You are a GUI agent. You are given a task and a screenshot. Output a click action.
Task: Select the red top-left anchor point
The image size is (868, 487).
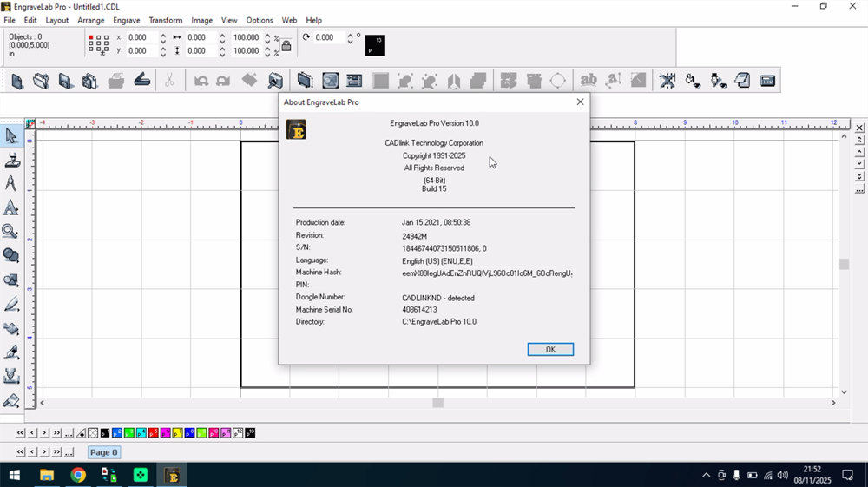91,37
